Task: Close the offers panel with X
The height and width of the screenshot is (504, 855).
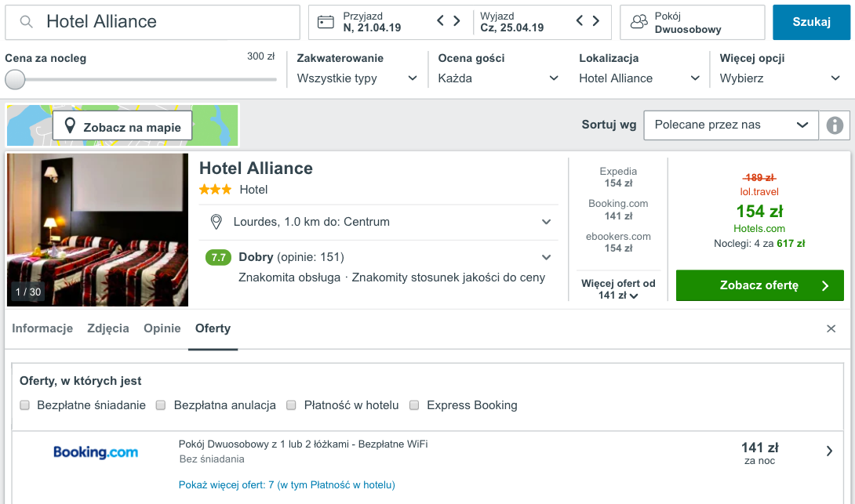Action: pos(831,329)
